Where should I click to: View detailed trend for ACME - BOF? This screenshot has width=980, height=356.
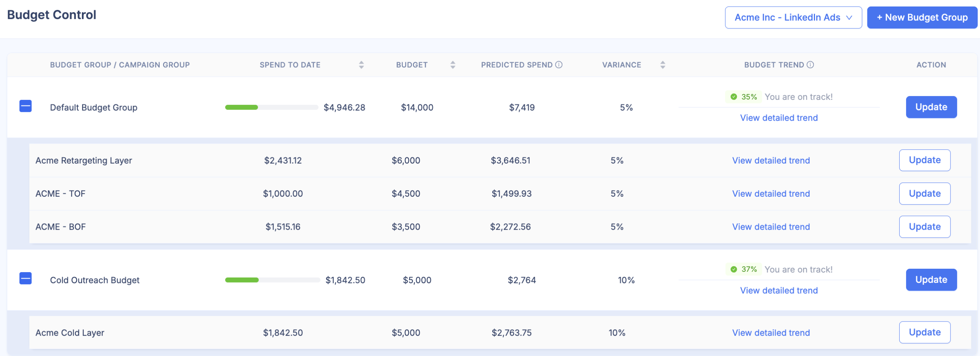pos(771,227)
